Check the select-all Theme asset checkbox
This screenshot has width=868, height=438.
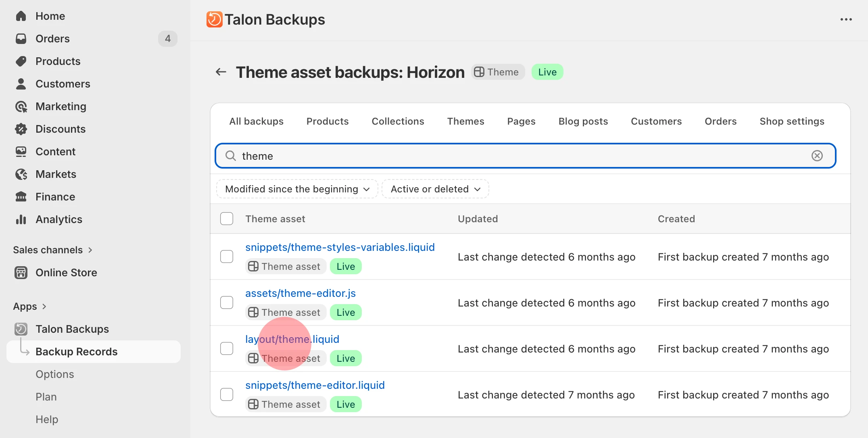tap(227, 218)
